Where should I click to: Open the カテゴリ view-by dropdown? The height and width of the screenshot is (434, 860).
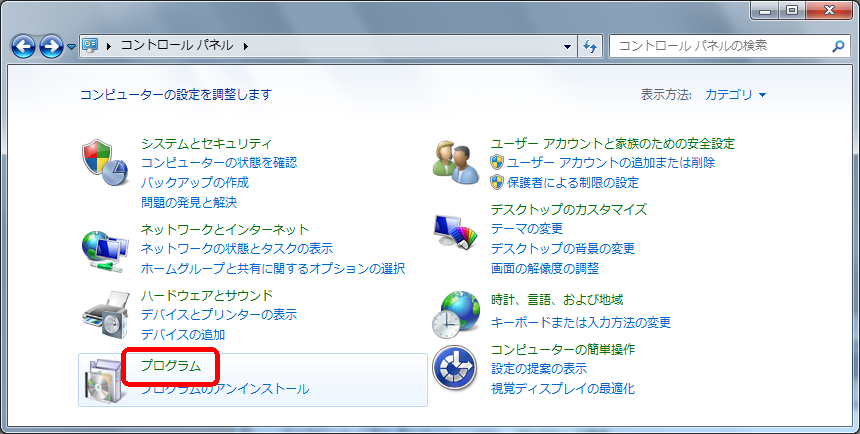point(735,95)
